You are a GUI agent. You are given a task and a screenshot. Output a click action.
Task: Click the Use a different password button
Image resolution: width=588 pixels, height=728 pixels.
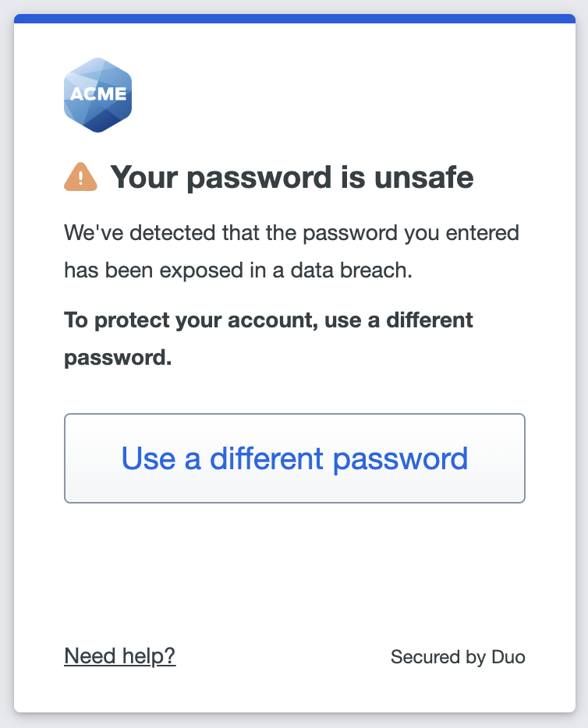[294, 458]
